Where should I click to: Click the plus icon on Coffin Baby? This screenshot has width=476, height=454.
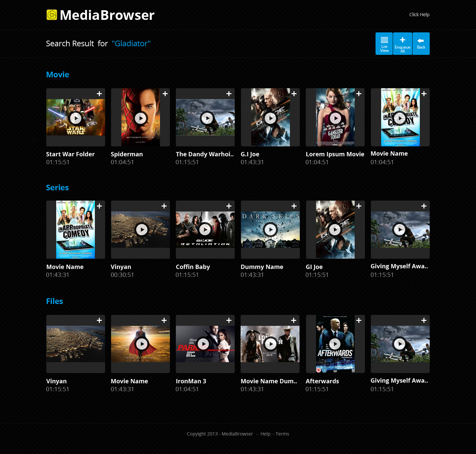point(229,206)
